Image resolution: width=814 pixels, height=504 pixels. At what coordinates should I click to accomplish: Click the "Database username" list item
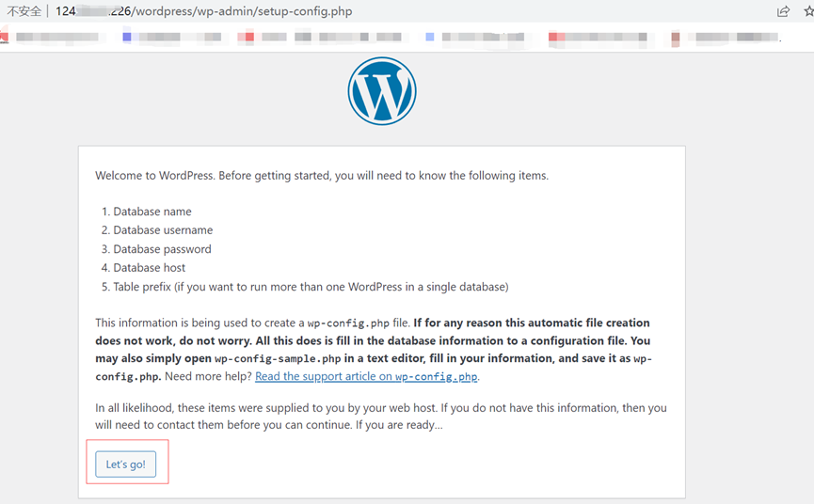(163, 230)
